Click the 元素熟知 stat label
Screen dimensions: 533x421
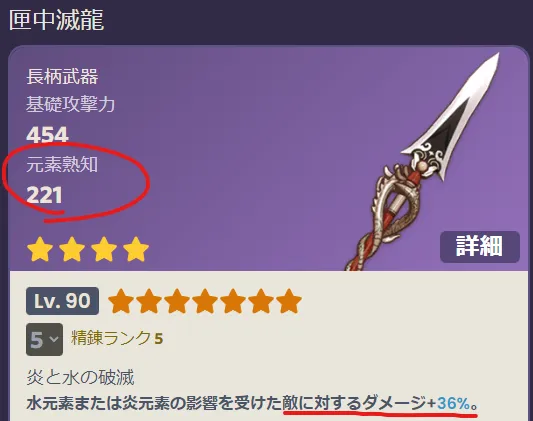point(62,165)
